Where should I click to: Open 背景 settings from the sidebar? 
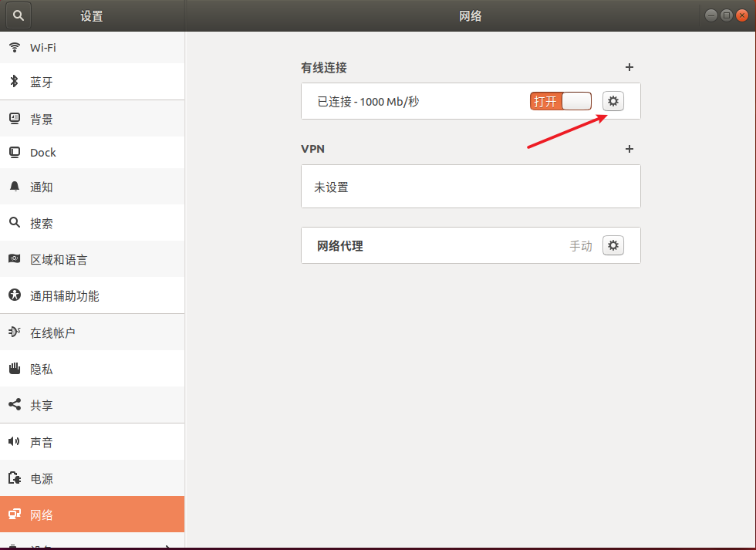click(x=17, y=118)
